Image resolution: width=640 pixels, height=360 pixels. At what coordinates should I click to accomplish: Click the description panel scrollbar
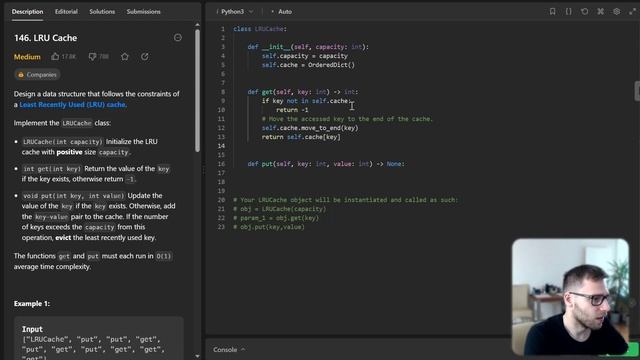[x=198, y=90]
